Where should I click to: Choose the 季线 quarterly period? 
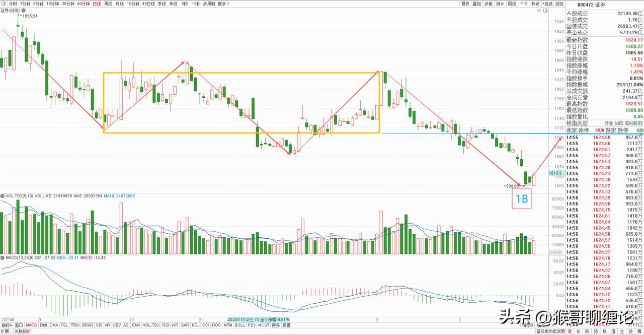[x=162, y=3]
